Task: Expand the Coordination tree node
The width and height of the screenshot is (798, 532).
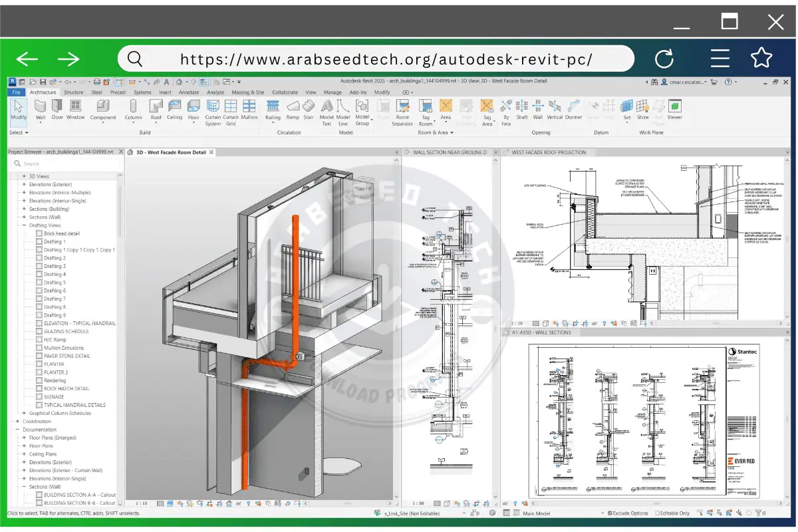Action: tap(17, 421)
